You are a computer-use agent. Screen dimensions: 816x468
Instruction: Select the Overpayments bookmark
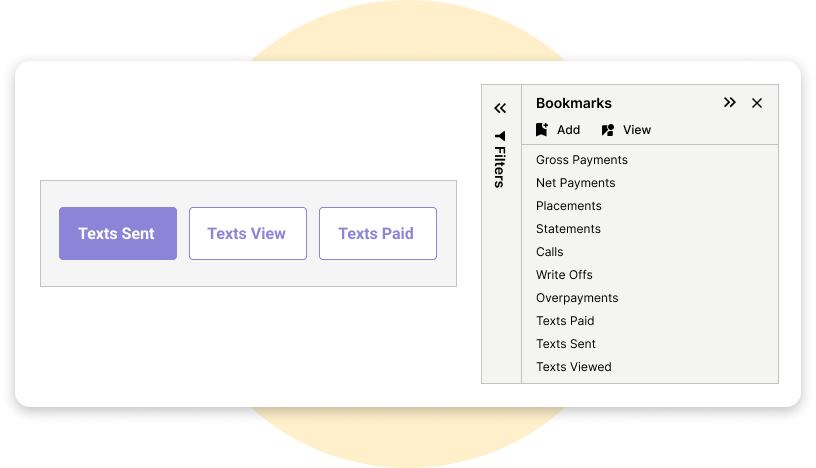577,298
